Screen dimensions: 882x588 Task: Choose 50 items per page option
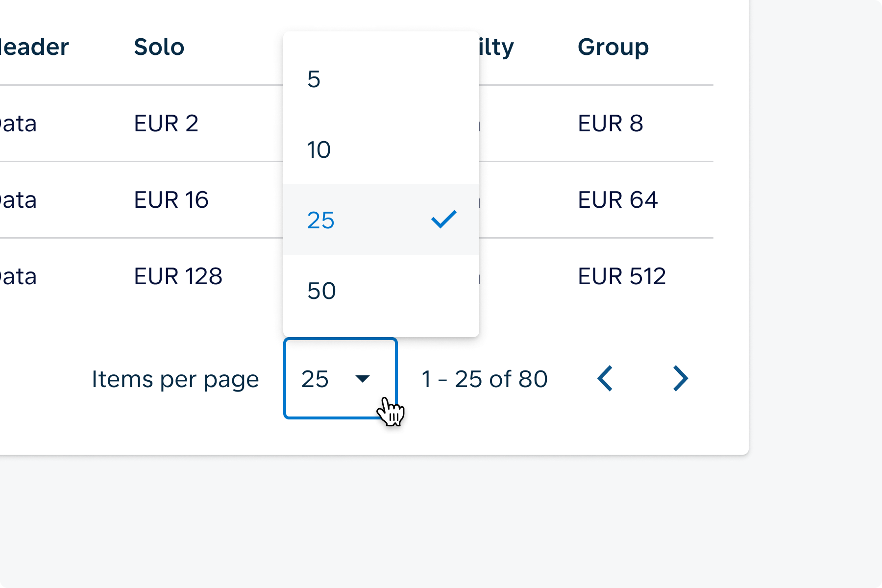(x=380, y=291)
